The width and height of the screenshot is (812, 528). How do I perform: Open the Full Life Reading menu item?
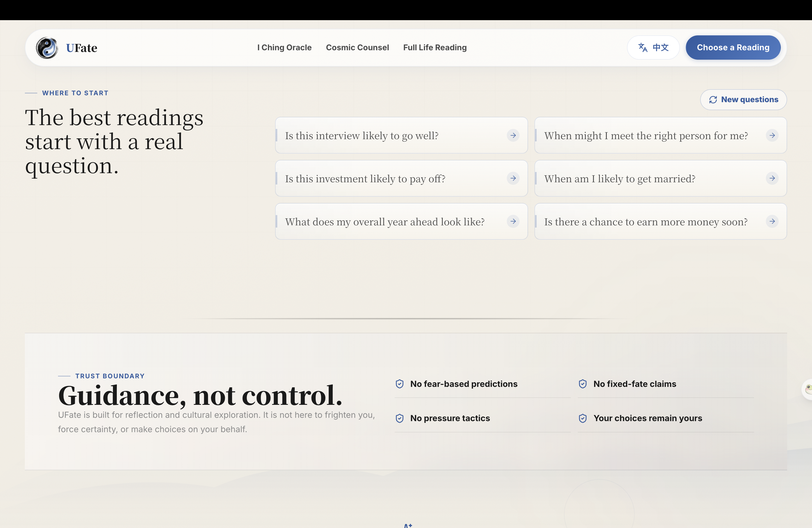pos(435,47)
